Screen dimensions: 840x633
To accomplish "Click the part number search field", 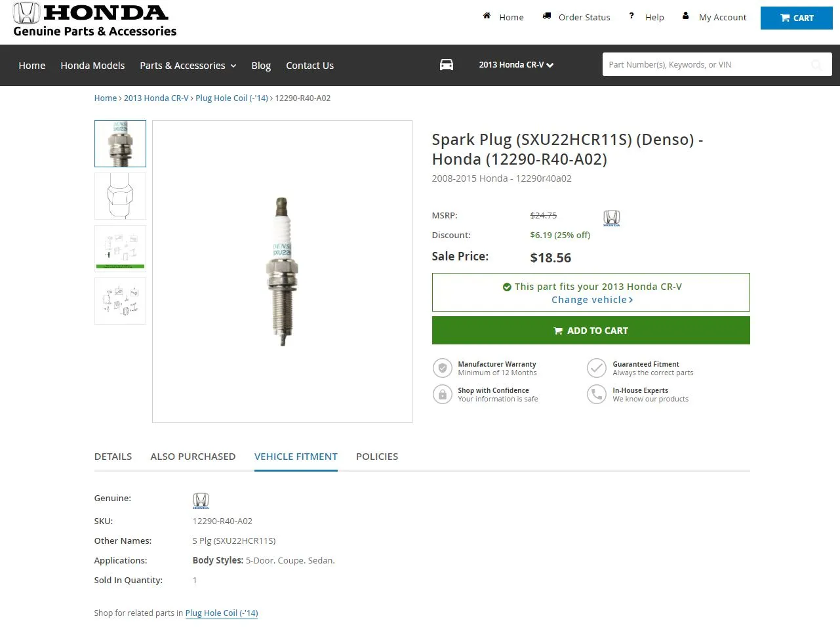I will pyautogui.click(x=705, y=64).
